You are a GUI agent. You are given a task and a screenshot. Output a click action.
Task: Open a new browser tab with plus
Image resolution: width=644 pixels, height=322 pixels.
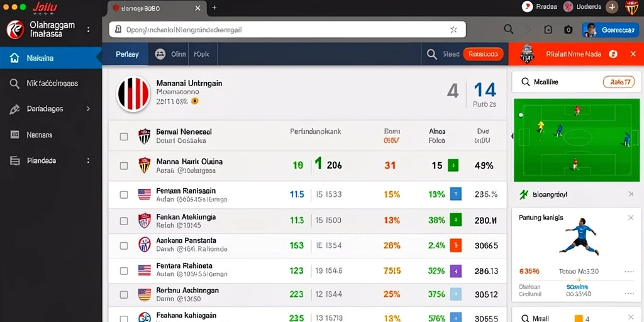(214, 8)
